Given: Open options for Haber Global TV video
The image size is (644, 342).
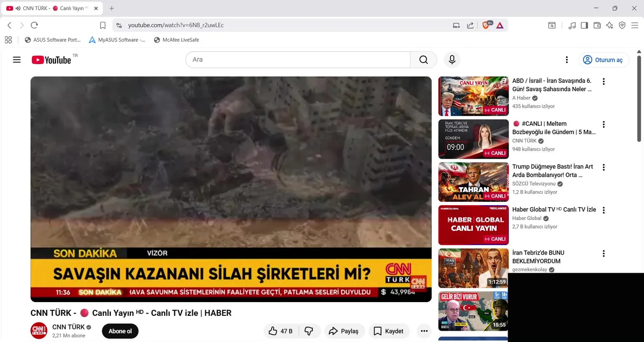Looking at the screenshot, I should (x=604, y=210).
